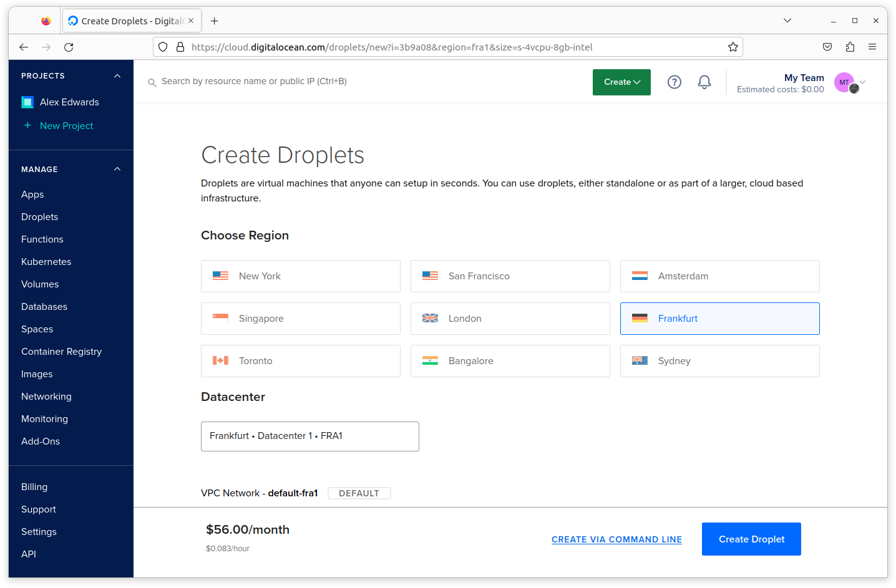Pick the Sydney region
The height and width of the screenshot is (588, 896).
(x=719, y=361)
